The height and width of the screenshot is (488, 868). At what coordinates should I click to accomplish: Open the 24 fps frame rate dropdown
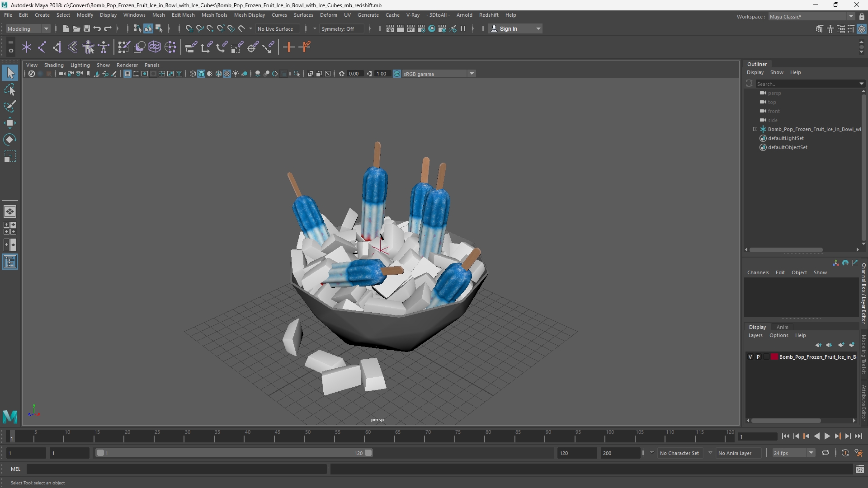click(x=793, y=453)
